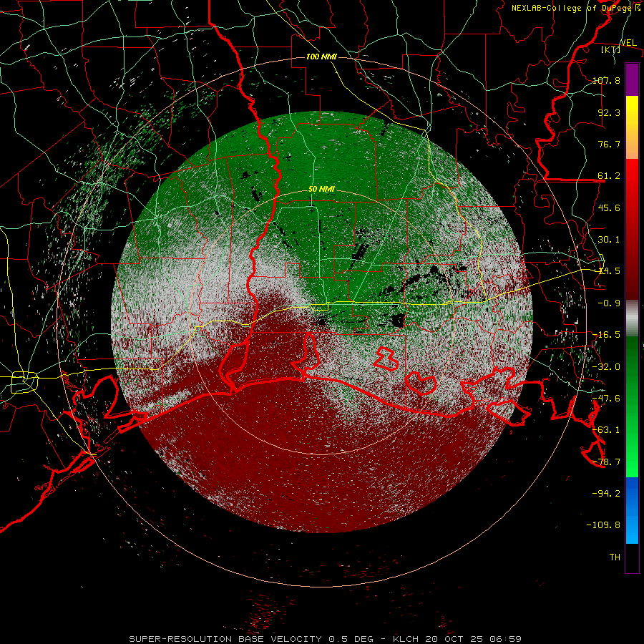The image size is (644, 644).
Task: Select the 45.6 velocity scale value
Action: pyautogui.click(x=609, y=208)
